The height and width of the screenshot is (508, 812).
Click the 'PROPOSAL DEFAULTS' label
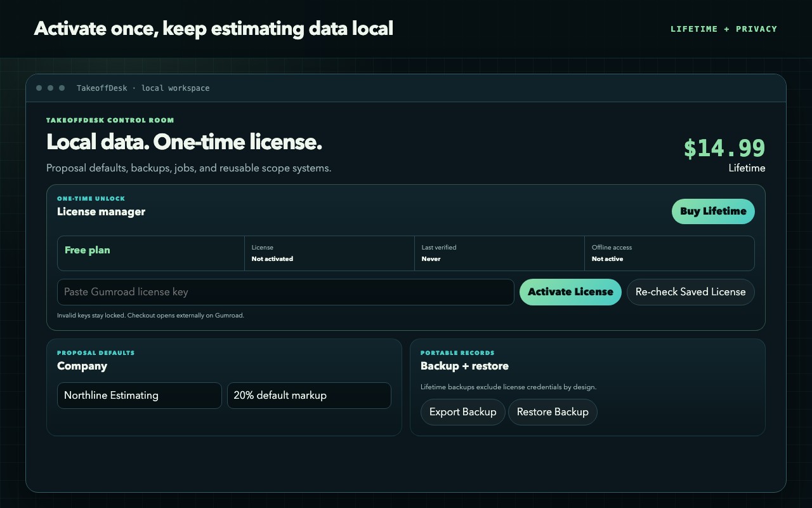click(x=96, y=353)
